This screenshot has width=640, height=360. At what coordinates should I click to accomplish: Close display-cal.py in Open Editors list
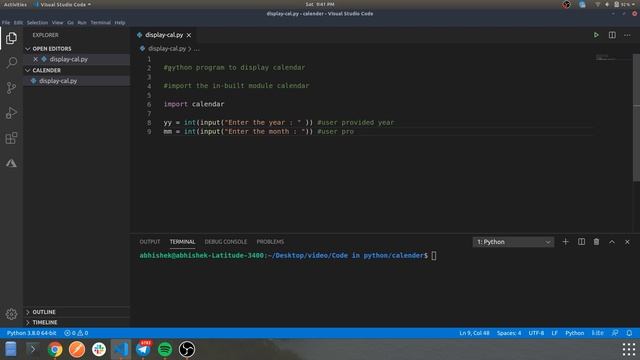(36, 59)
